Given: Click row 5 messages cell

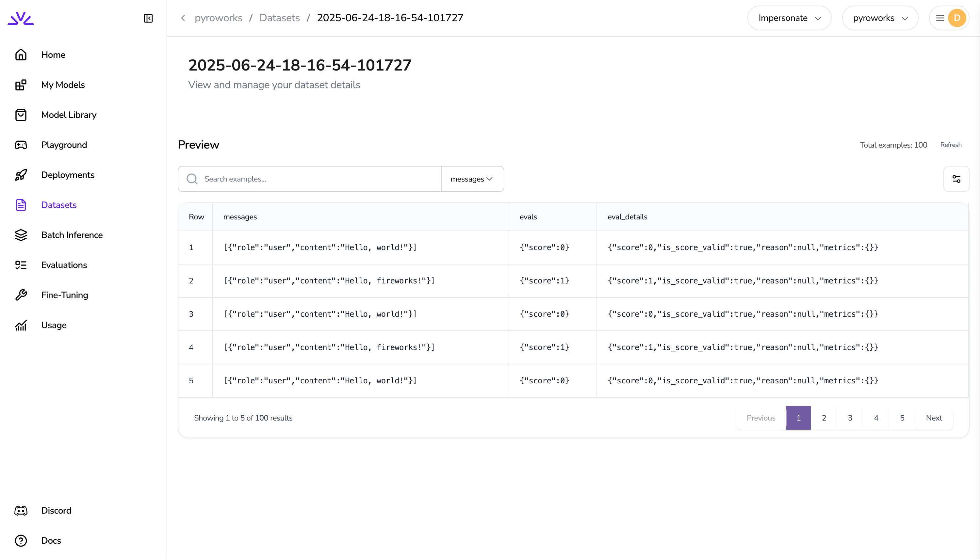Looking at the screenshot, I should coord(361,380).
